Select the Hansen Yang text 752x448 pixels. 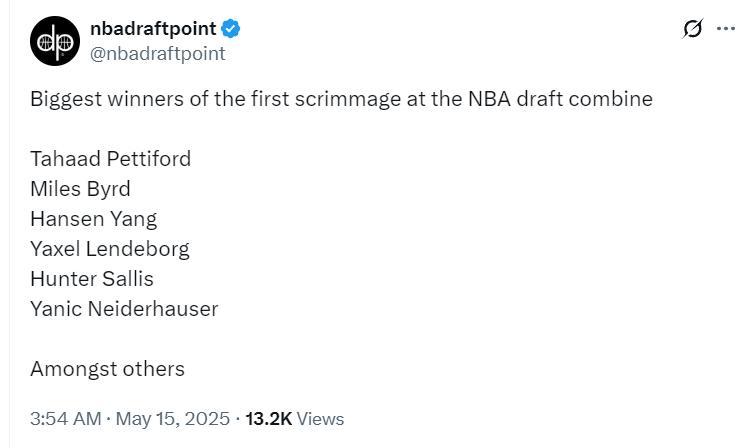point(93,219)
